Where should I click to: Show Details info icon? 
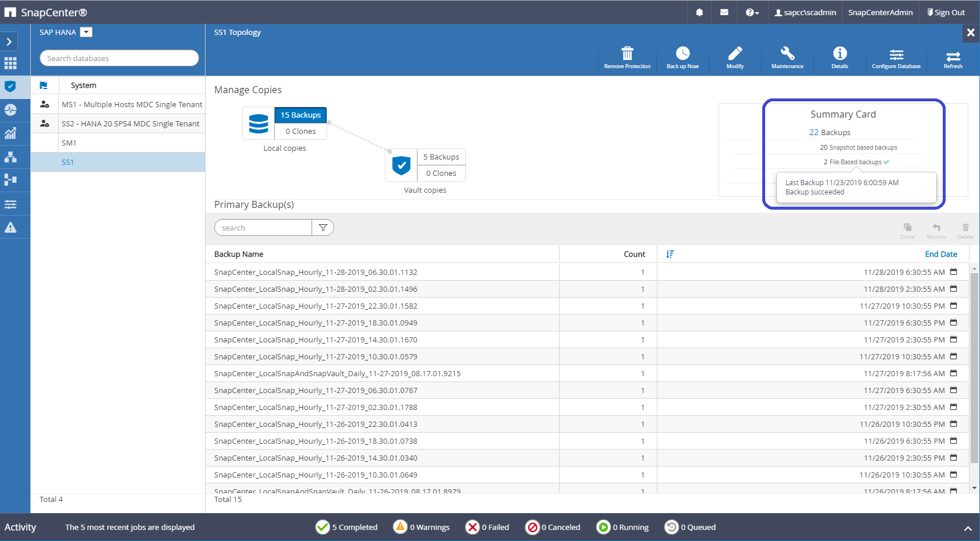pyautogui.click(x=840, y=57)
